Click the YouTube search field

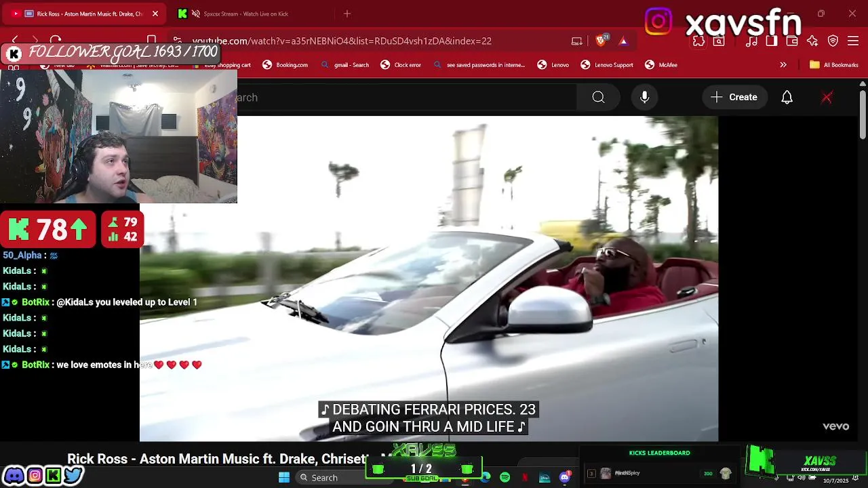(x=407, y=98)
